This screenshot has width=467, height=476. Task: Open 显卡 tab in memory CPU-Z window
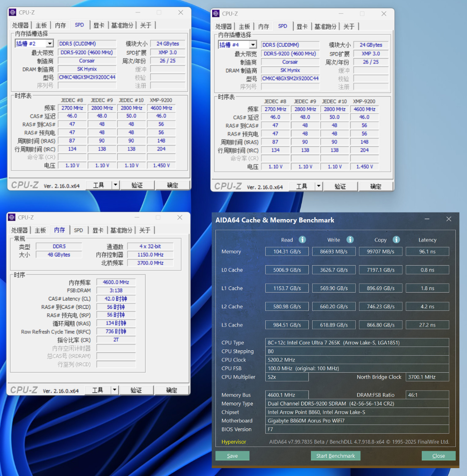98,230
